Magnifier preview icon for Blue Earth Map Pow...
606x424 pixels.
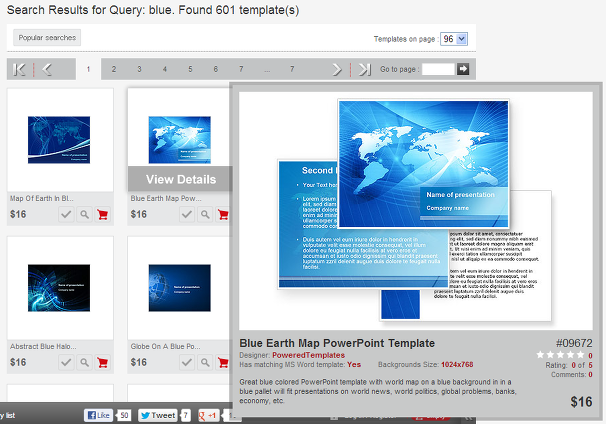205,214
